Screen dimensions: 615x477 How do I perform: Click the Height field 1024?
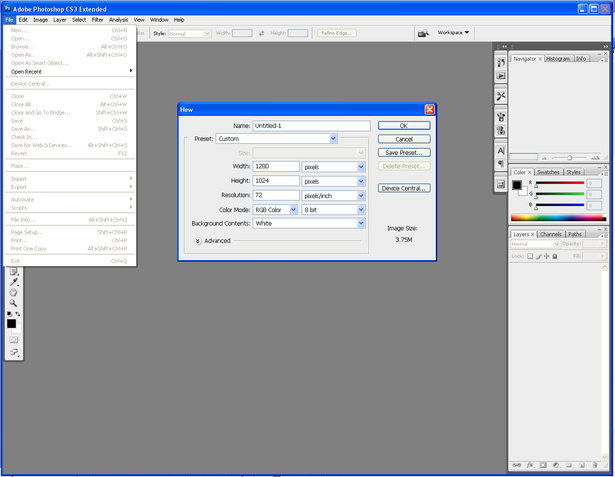(276, 181)
